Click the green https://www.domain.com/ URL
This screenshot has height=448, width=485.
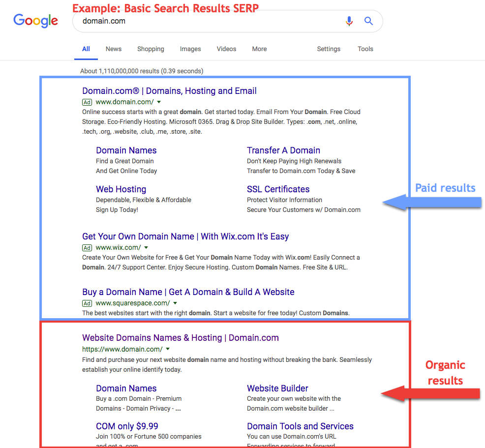(x=122, y=349)
